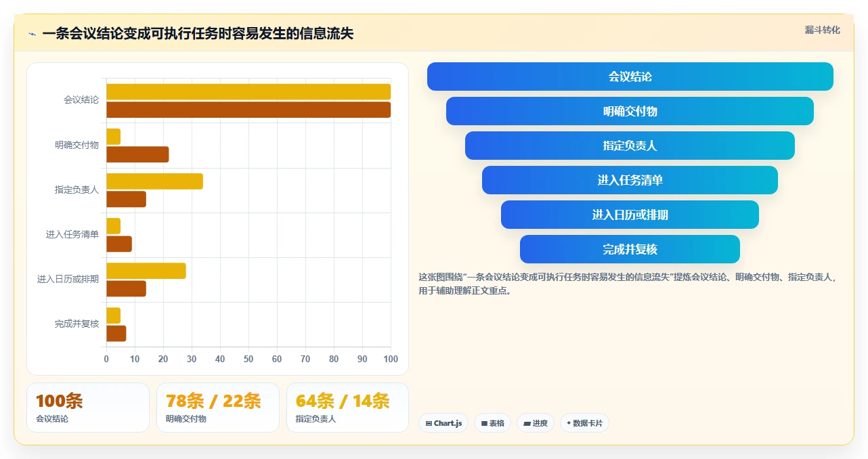Click the yellow bar for 明确交付物

[113, 136]
